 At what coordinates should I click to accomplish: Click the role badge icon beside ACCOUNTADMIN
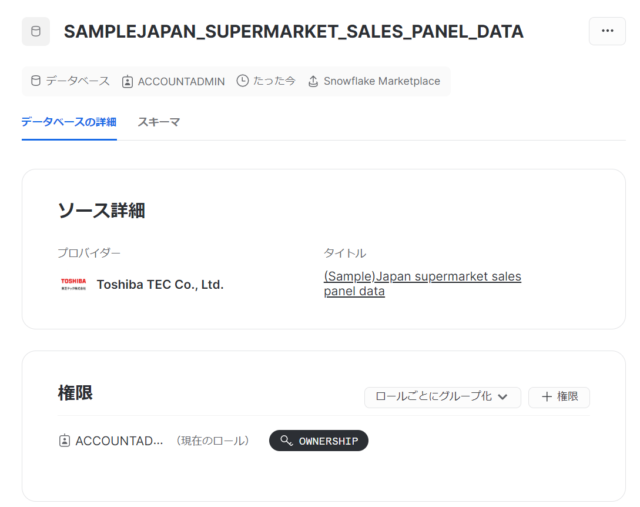(x=127, y=82)
